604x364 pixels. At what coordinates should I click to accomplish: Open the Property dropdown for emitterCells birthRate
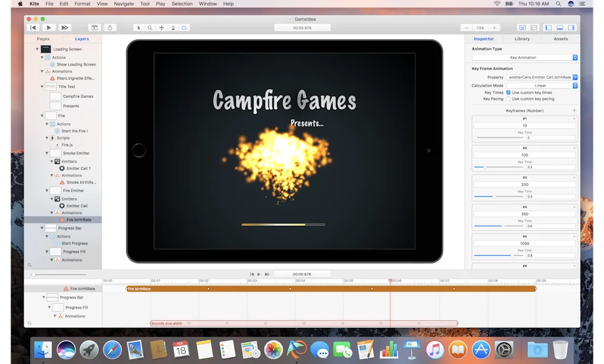tap(541, 77)
